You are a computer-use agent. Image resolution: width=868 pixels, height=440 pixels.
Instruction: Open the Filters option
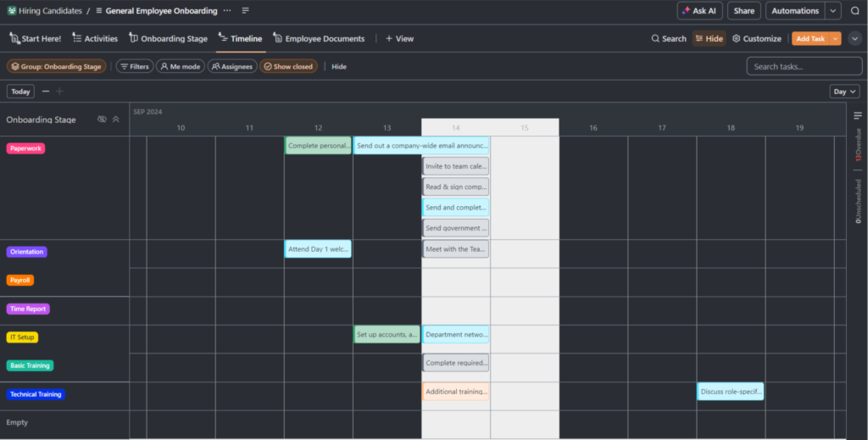point(135,66)
